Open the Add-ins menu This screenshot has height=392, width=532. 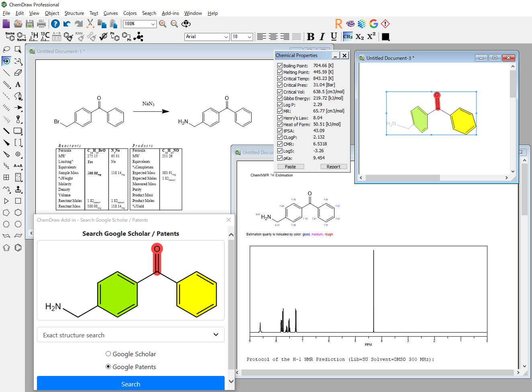click(170, 13)
